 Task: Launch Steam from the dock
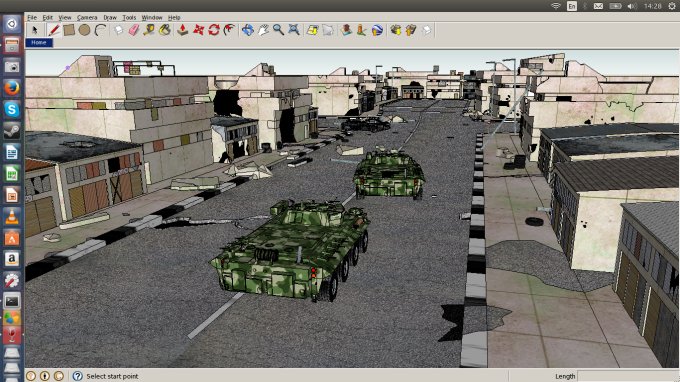(x=12, y=131)
